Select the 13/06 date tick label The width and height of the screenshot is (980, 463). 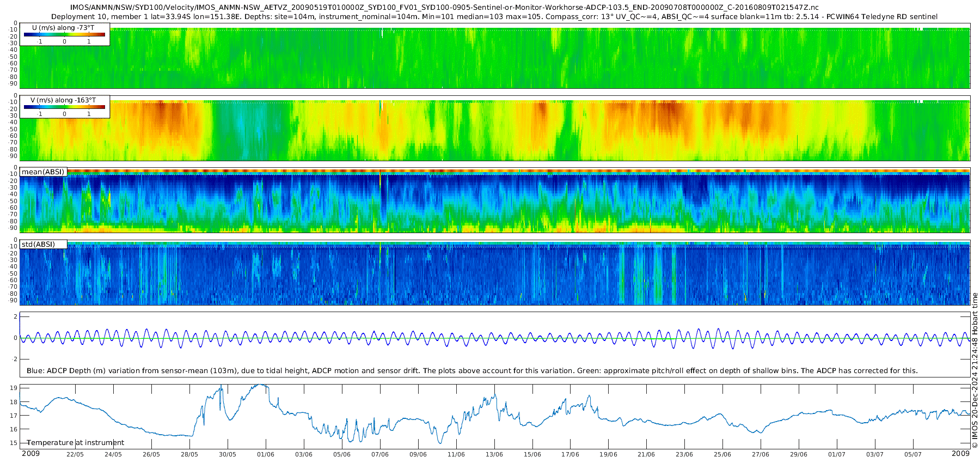(x=494, y=454)
